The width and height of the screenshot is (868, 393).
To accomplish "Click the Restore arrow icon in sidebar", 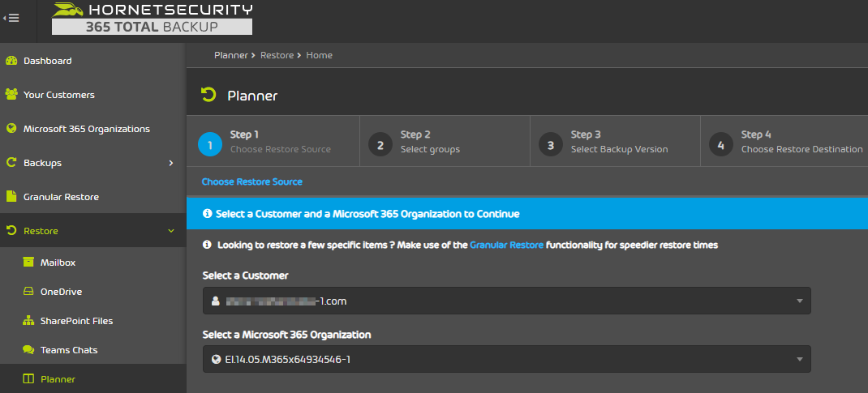I will pyautogui.click(x=11, y=230).
